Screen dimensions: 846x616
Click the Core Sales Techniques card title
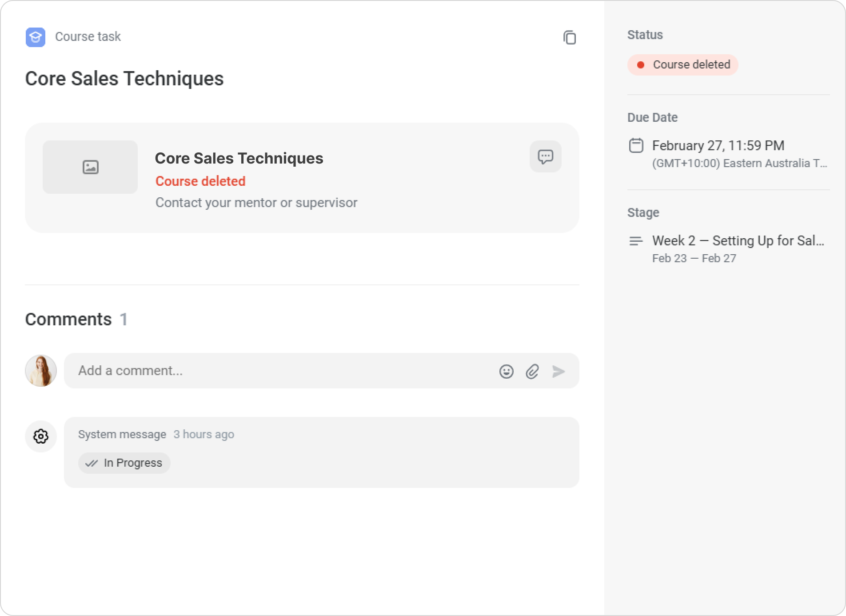point(239,158)
